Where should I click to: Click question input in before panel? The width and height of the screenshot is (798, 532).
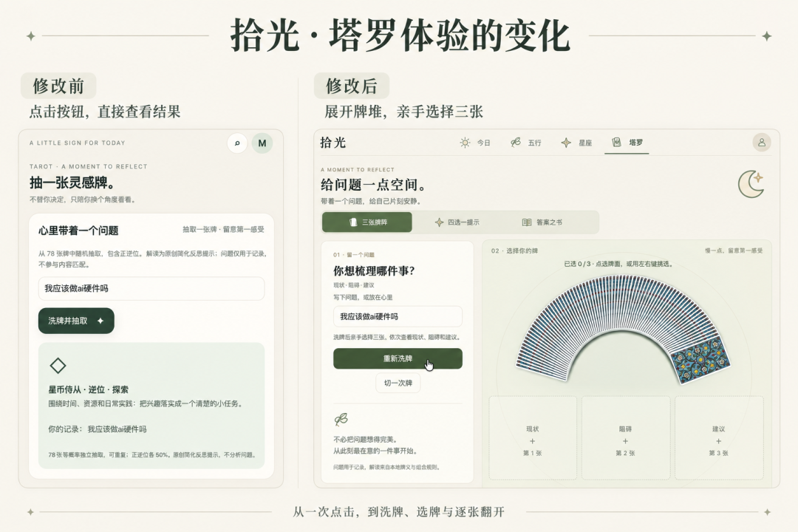point(151,288)
